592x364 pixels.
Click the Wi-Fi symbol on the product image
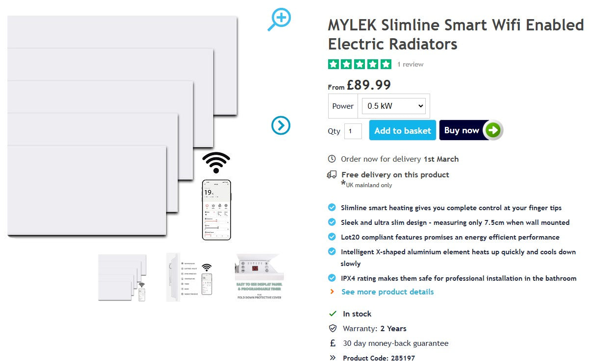(216, 163)
